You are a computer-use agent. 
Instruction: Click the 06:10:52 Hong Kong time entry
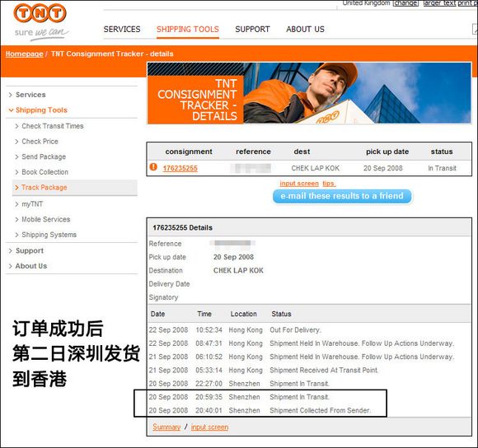[x=209, y=357]
